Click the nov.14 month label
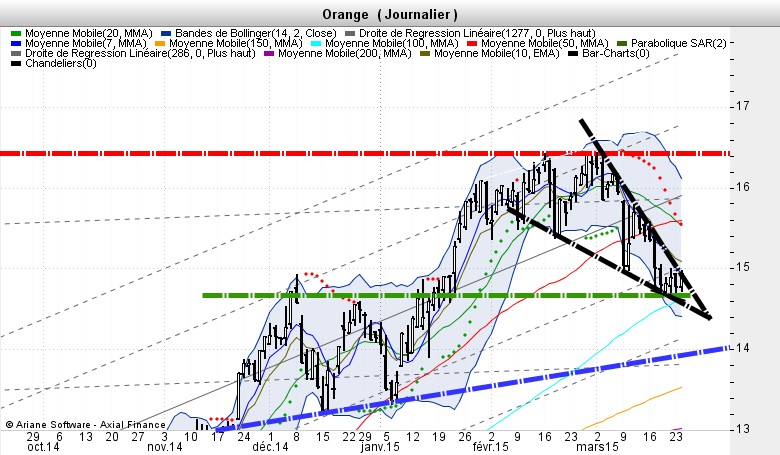Viewport: 780px width, 455px height. point(165,447)
